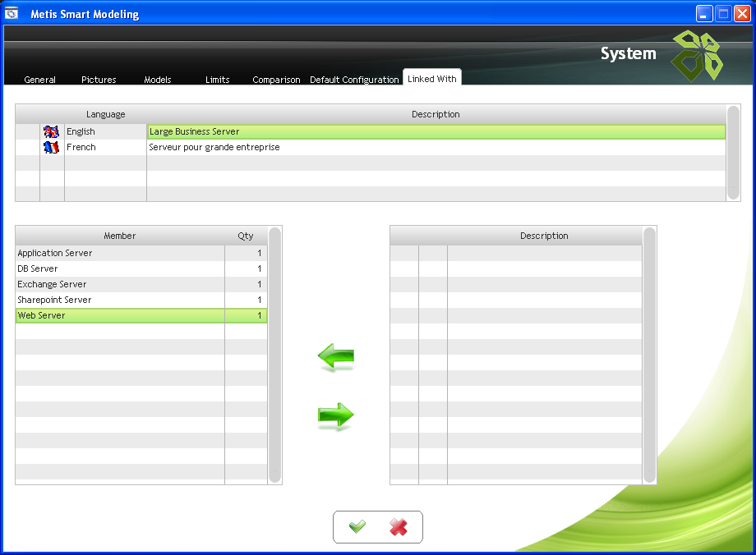
Task: Open the Default Configuration tab
Action: pos(354,80)
